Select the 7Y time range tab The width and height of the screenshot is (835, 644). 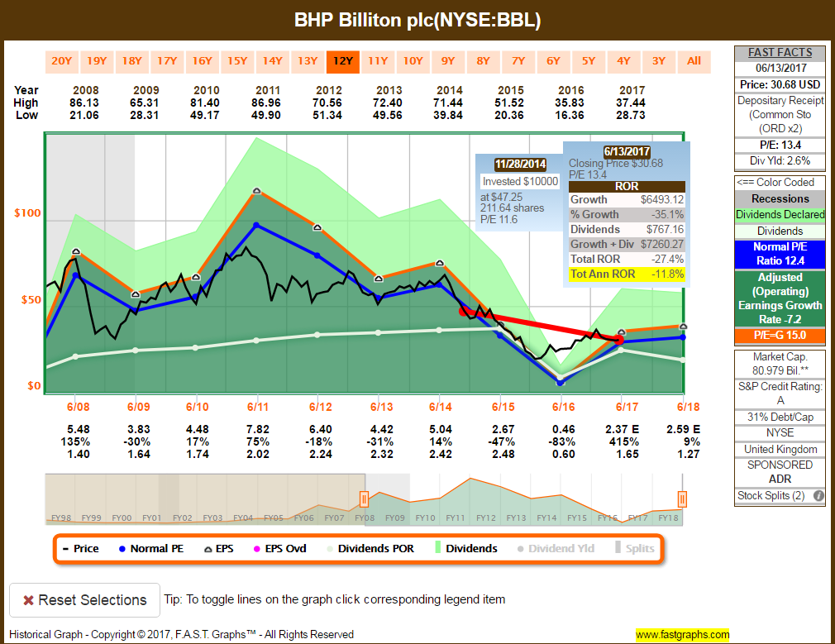coord(518,61)
